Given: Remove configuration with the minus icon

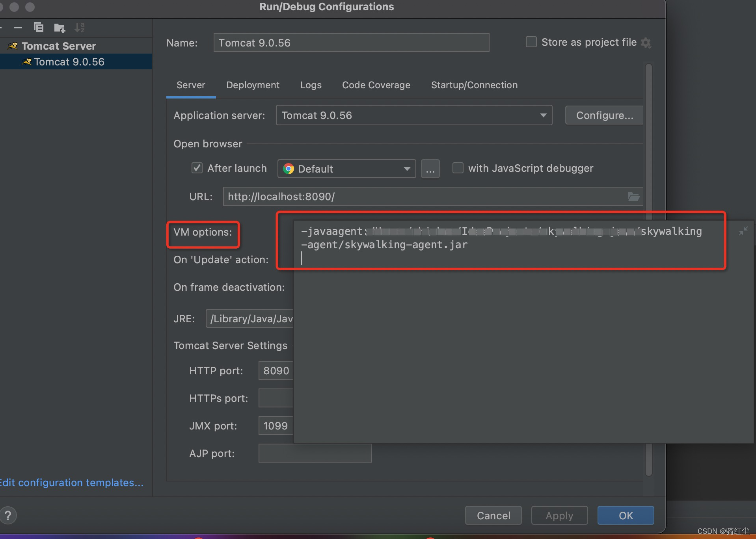Looking at the screenshot, I should pos(18,28).
